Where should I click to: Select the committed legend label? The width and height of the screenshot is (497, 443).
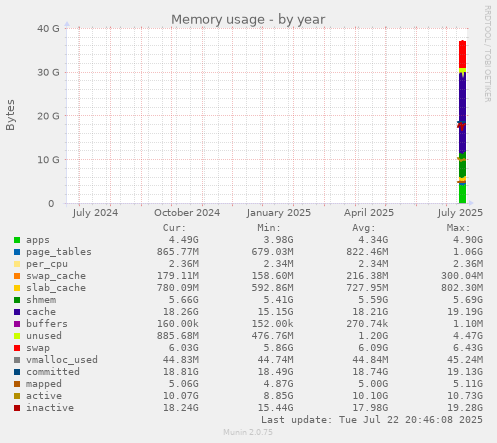click(53, 372)
